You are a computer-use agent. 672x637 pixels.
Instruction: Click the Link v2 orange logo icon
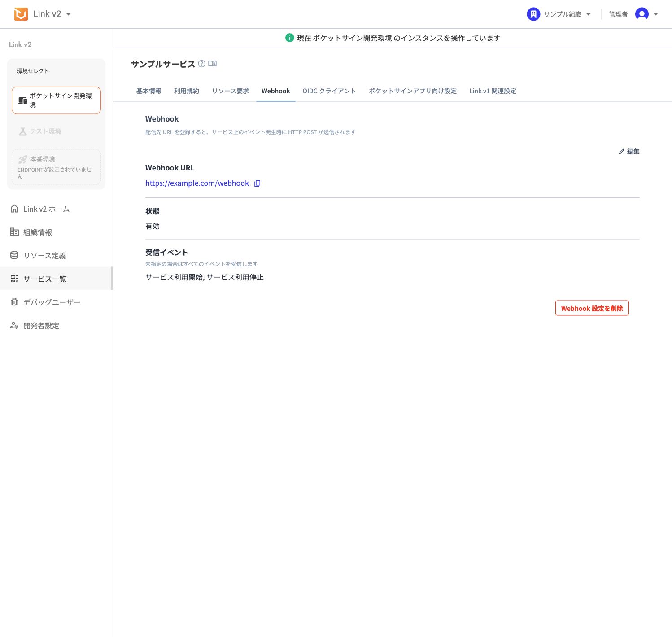21,14
